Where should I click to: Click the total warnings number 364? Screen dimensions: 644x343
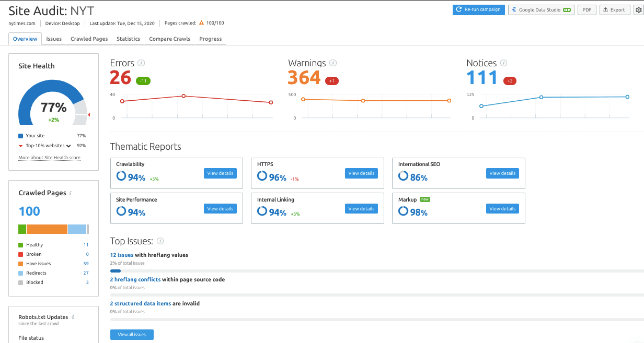pos(304,78)
